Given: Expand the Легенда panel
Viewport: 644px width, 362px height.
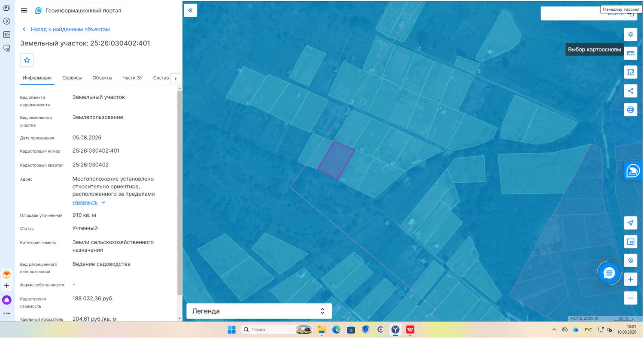Looking at the screenshot, I should [x=259, y=311].
